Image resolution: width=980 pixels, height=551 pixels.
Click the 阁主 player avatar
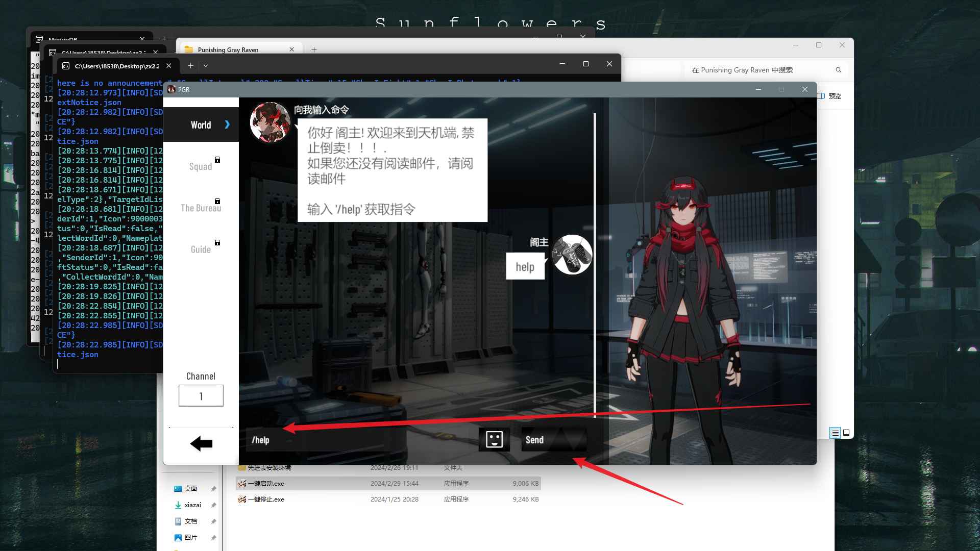[572, 255]
